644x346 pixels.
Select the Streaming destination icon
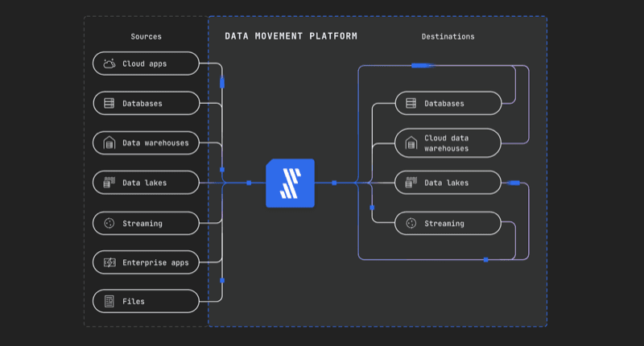tap(411, 223)
